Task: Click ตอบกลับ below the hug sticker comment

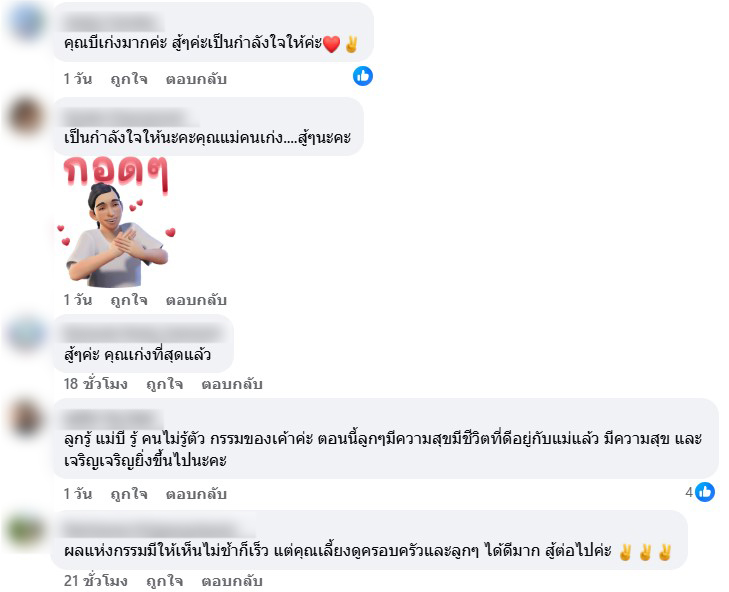Action: click(x=196, y=300)
